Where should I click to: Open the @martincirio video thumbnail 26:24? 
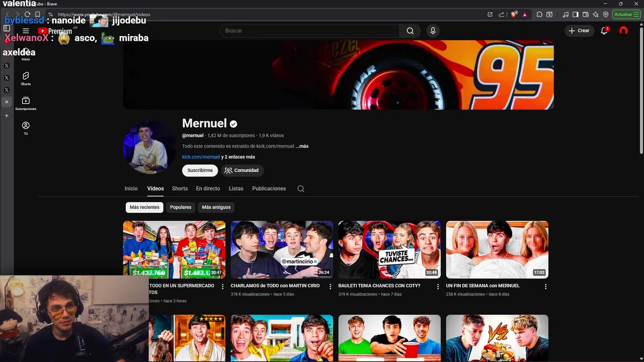tap(282, 250)
